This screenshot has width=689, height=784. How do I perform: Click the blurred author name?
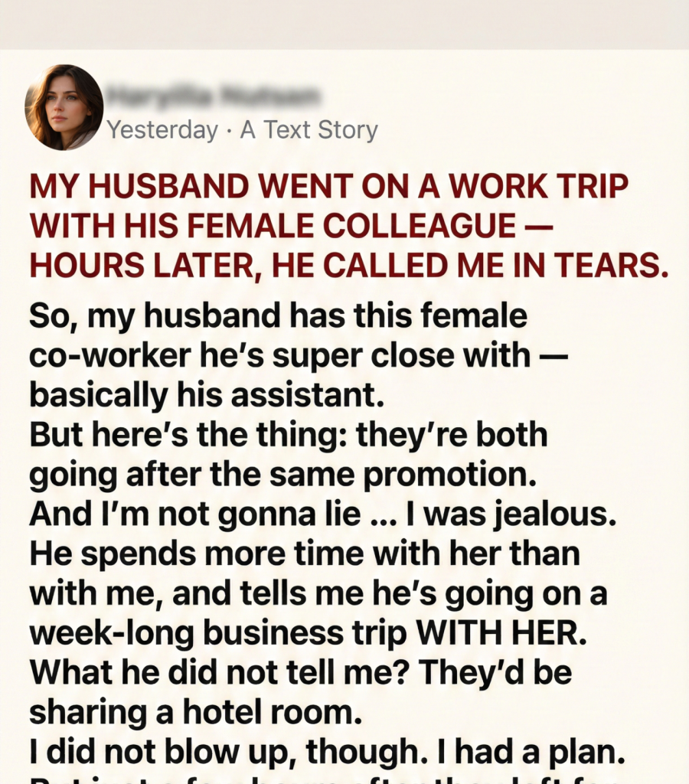(212, 97)
